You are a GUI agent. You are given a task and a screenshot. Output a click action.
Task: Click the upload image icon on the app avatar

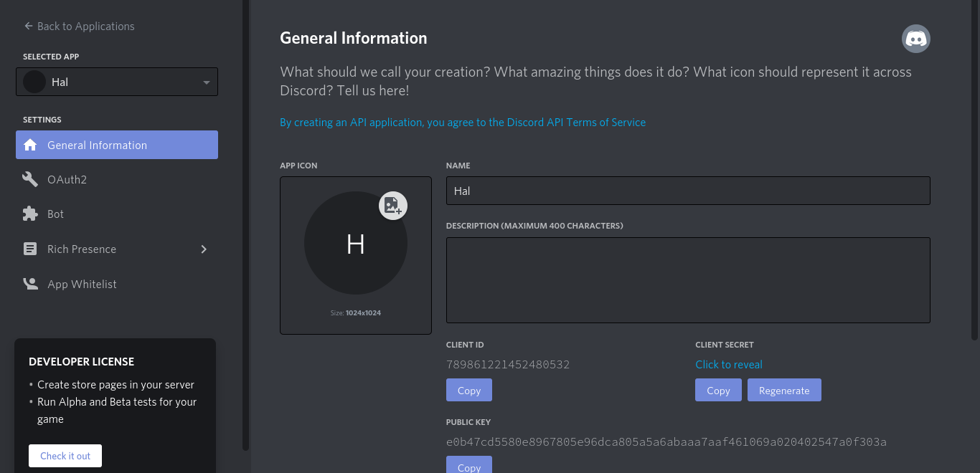392,206
